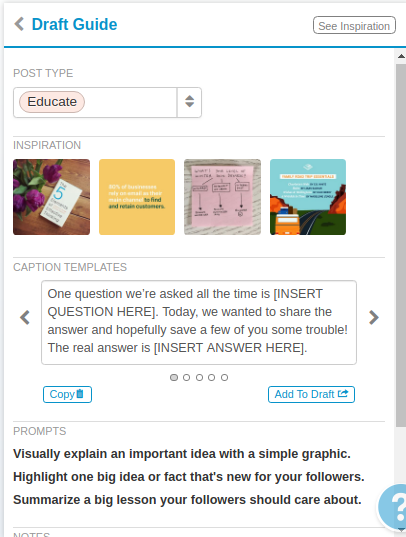Screen dimensions: 406x537
Task: Select the second caption template dot
Action: (x=186, y=377)
